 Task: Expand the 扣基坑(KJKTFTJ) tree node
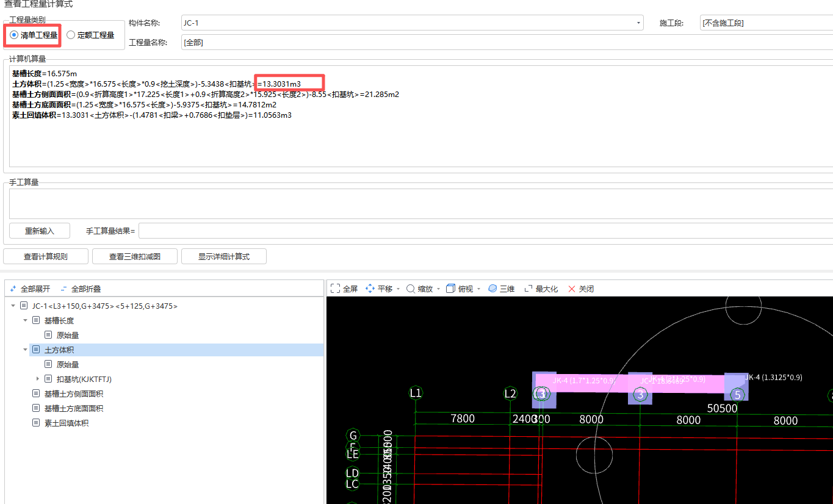pyautogui.click(x=38, y=379)
